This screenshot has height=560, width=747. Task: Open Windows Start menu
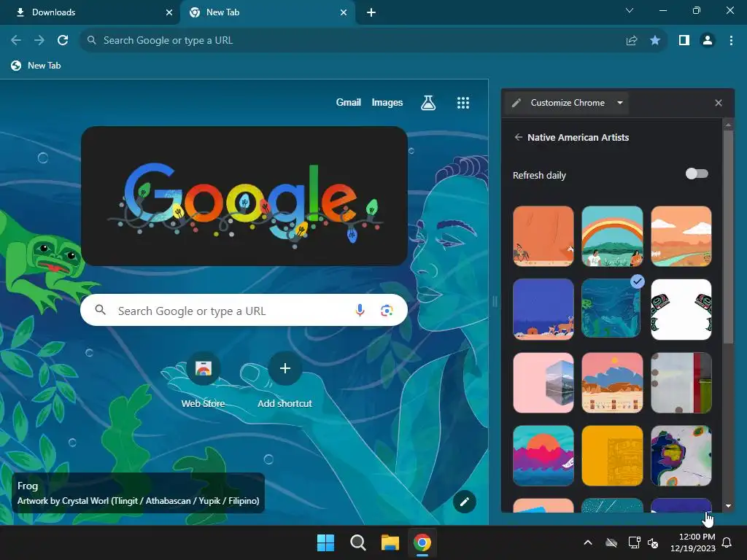pos(326,542)
